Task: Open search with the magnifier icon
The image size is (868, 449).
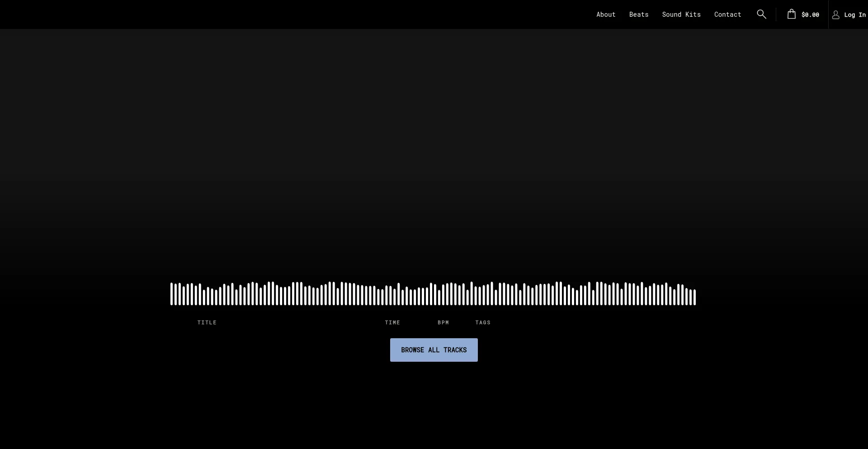Action: 761,14
